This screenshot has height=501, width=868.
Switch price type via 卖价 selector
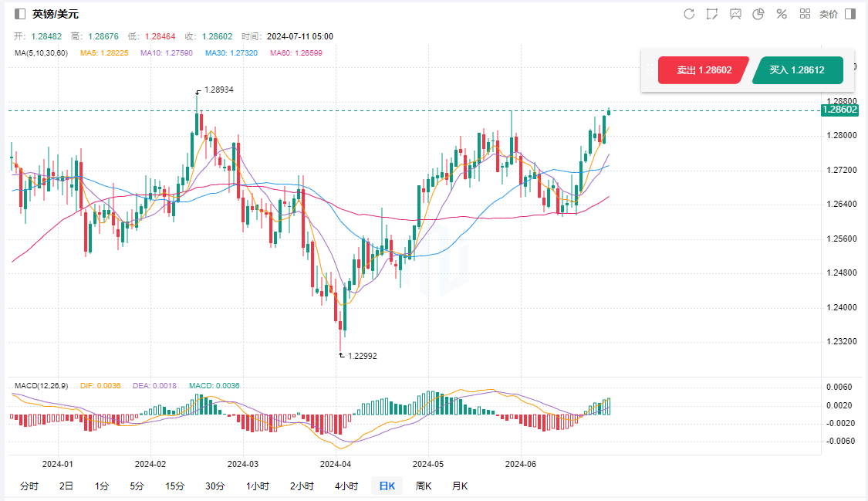[x=828, y=14]
